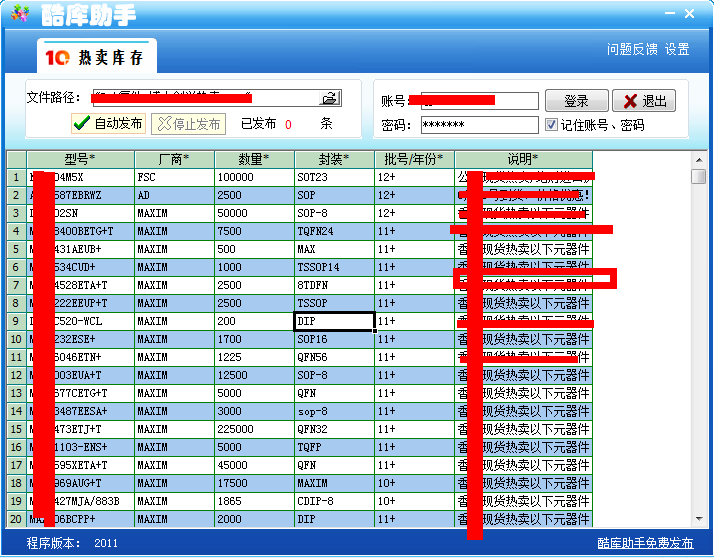714x558 pixels.
Task: Open 问题反馈 feedback link
Action: (632, 49)
